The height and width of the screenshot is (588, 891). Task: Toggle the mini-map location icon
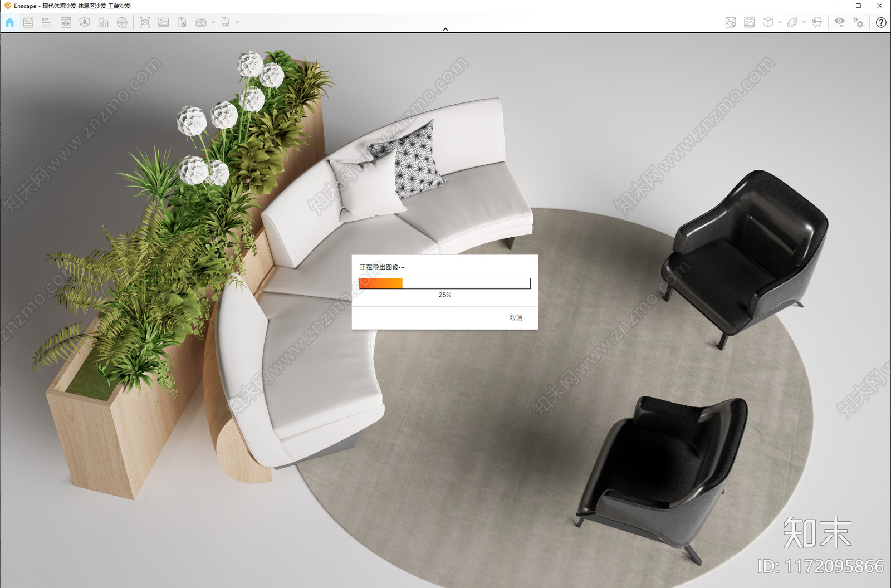pyautogui.click(x=731, y=22)
